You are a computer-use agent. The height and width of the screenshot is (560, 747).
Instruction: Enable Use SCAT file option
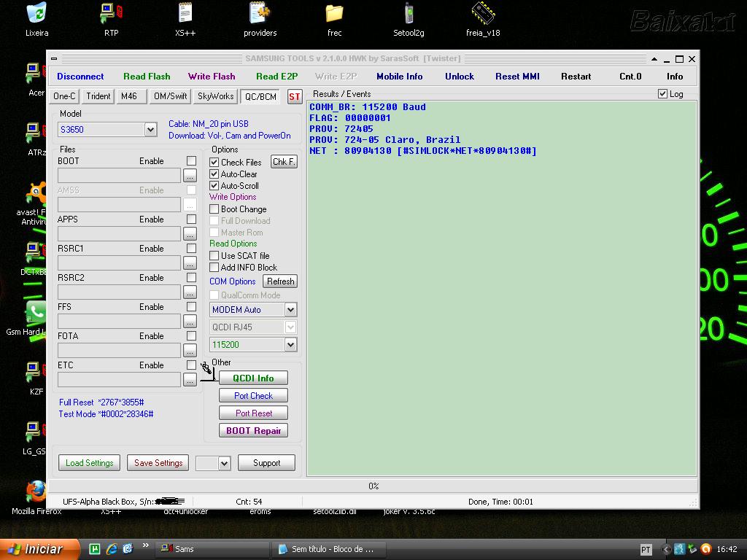click(x=214, y=256)
